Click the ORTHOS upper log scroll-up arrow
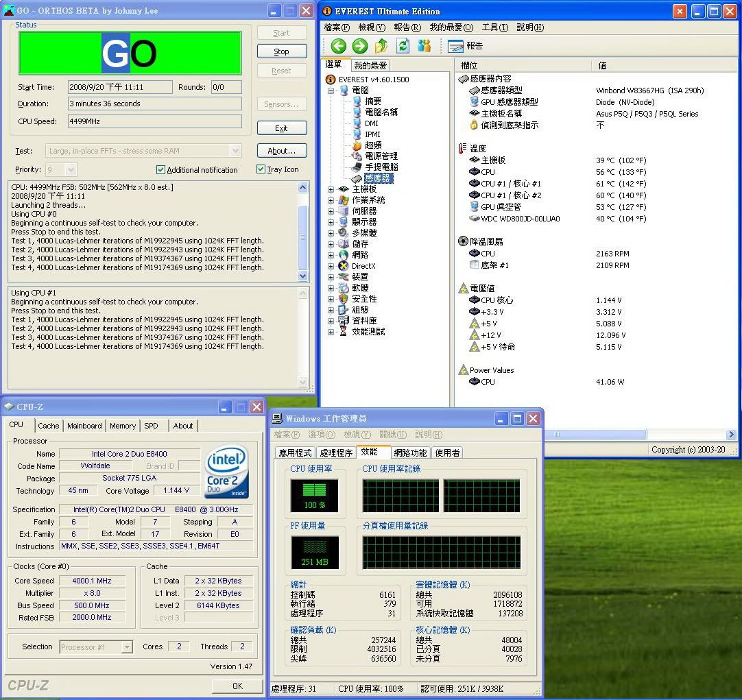The width and height of the screenshot is (742, 700). click(303, 187)
